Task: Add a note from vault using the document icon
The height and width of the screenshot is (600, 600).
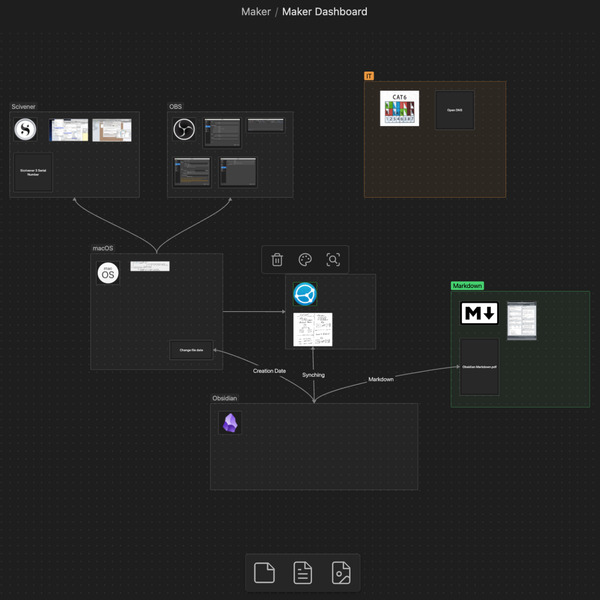Action: [x=302, y=573]
